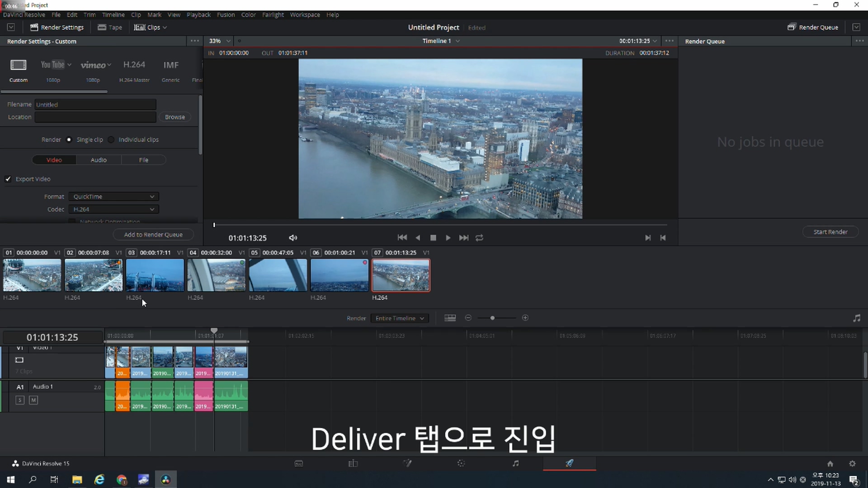The height and width of the screenshot is (488, 868).
Task: Mute Audio 1 track with M
Action: pyautogui.click(x=33, y=400)
